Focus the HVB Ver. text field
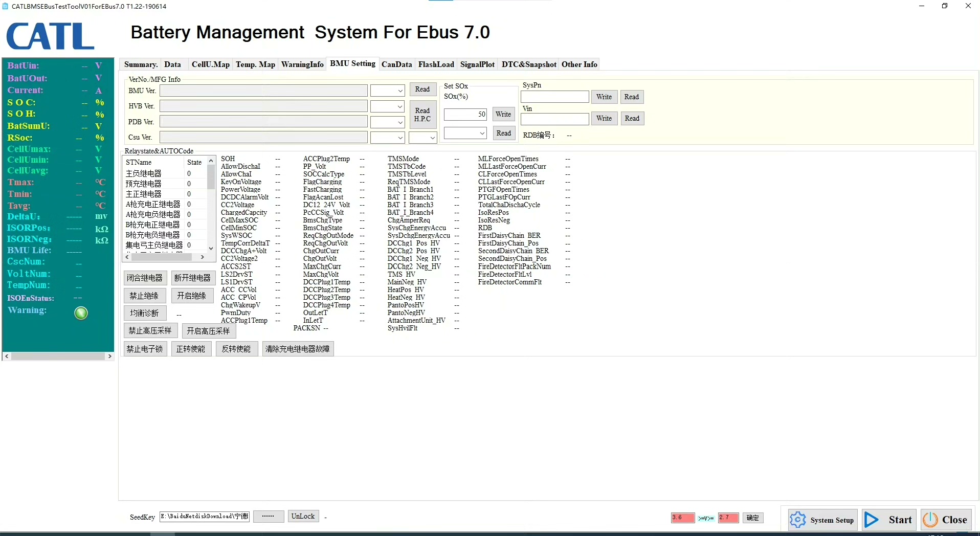This screenshot has height=536, width=980. pyautogui.click(x=263, y=106)
